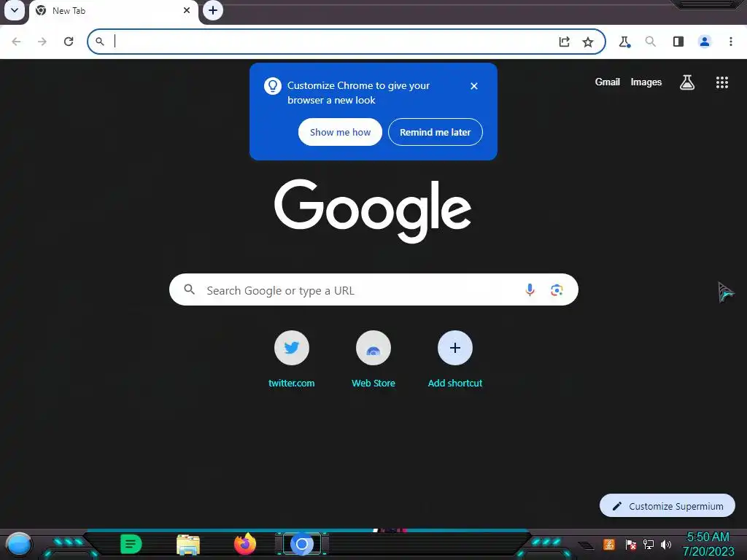747x560 pixels.
Task: Open Images link
Action: (646, 82)
